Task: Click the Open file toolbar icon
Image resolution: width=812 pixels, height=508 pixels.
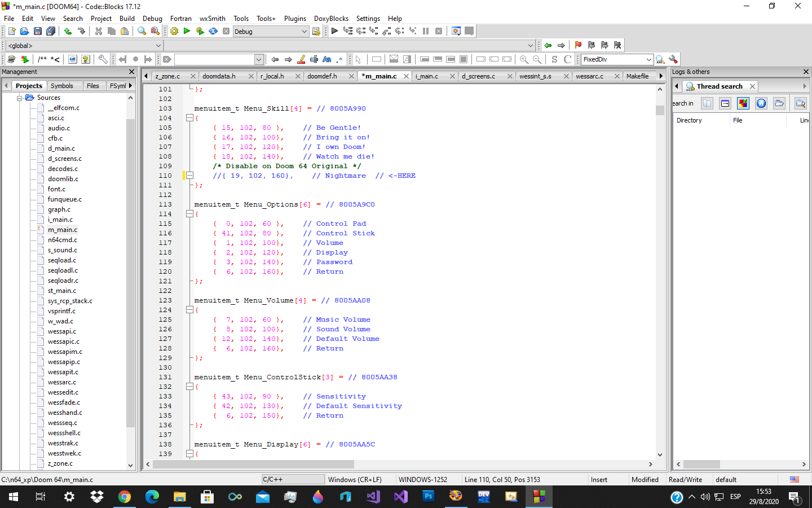Action: (x=24, y=31)
